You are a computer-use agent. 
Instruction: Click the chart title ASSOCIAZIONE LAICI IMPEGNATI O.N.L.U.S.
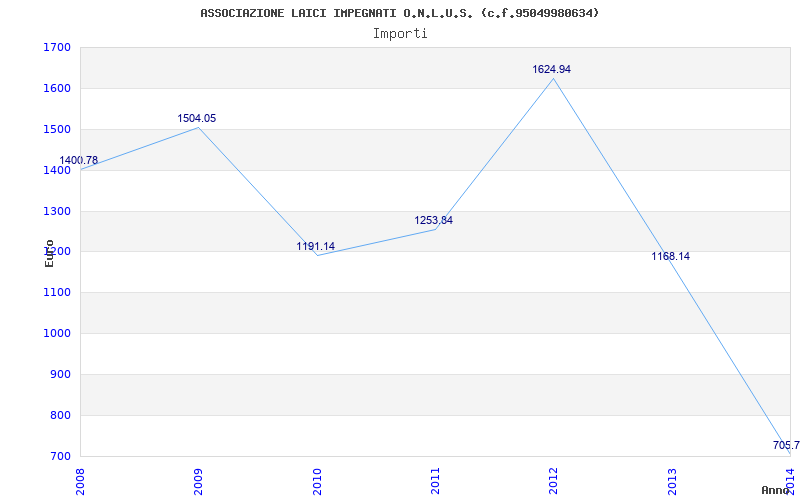[x=399, y=13]
